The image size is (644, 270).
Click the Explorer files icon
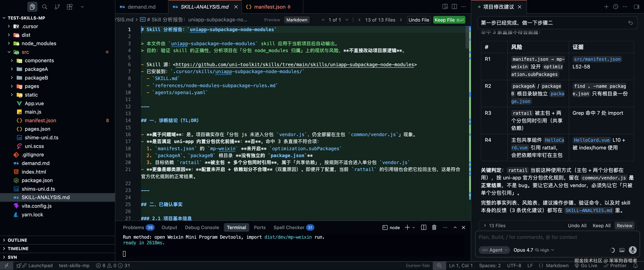pos(32,7)
